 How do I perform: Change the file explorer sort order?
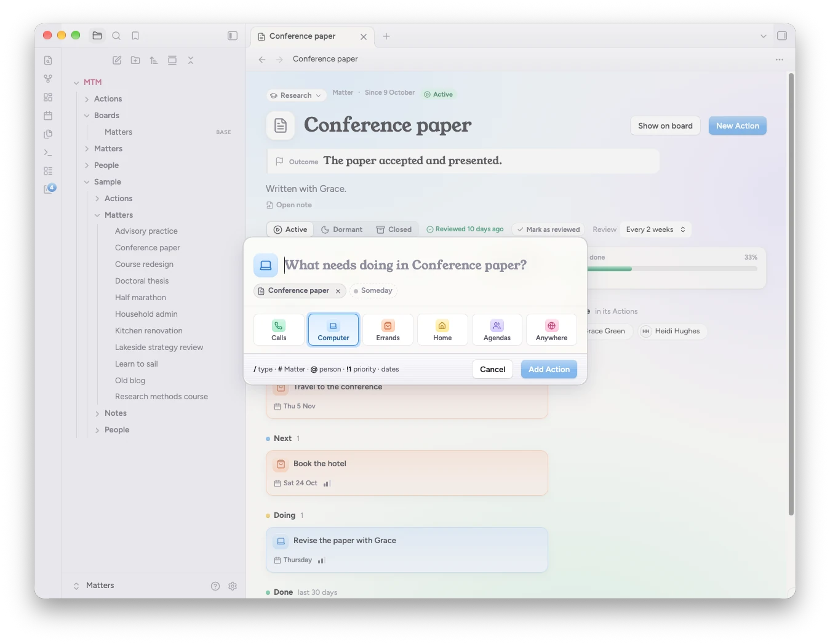(x=154, y=60)
